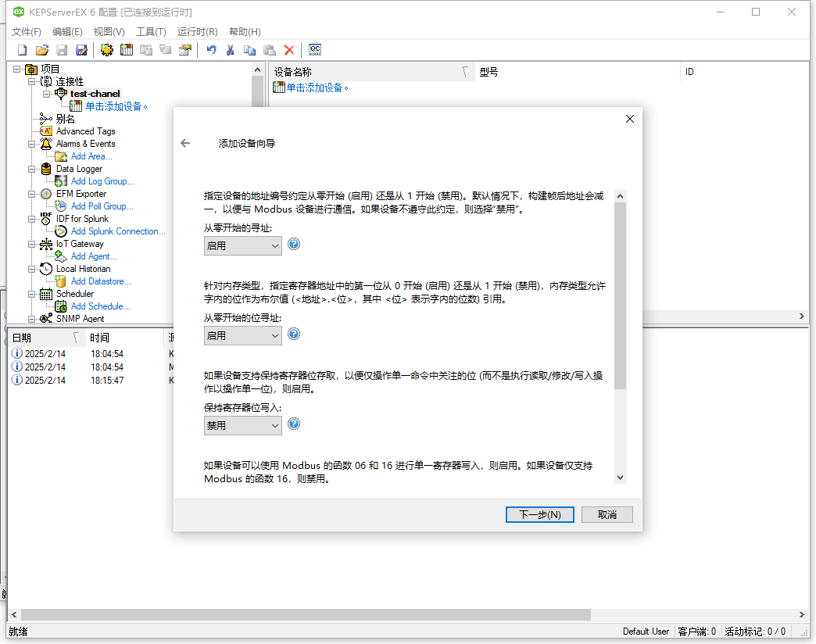816x644 pixels.
Task: Open the 保持寄存器位写入 dropdown
Action: [242, 425]
